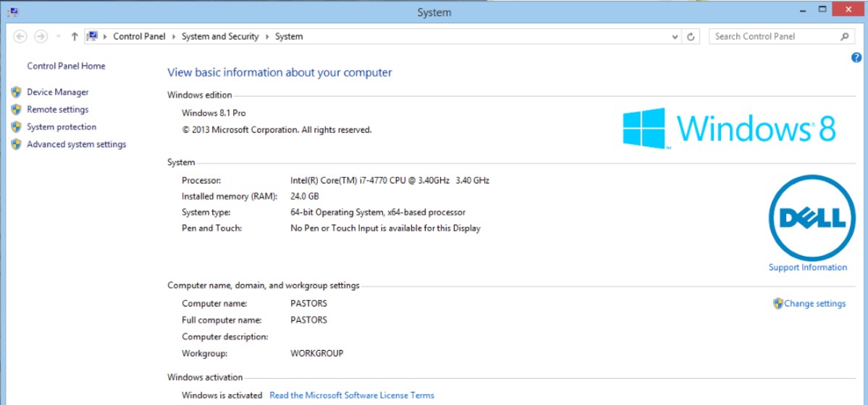Open address bar history dropdown
The image size is (868, 405).
pyautogui.click(x=675, y=36)
